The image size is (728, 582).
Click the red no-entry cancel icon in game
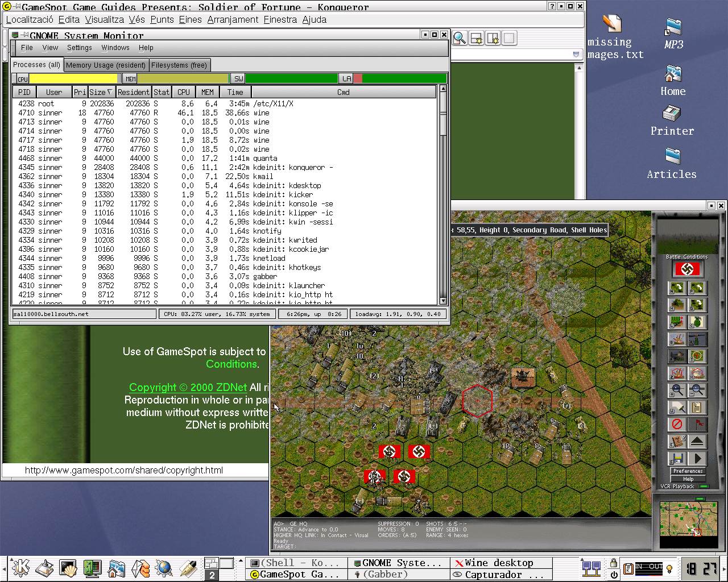(x=677, y=425)
